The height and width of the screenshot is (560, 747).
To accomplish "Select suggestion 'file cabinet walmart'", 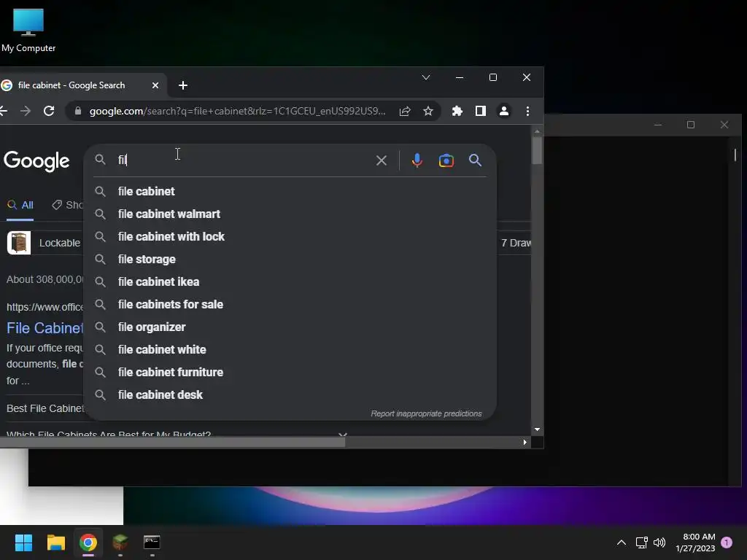I will pyautogui.click(x=290, y=214).
